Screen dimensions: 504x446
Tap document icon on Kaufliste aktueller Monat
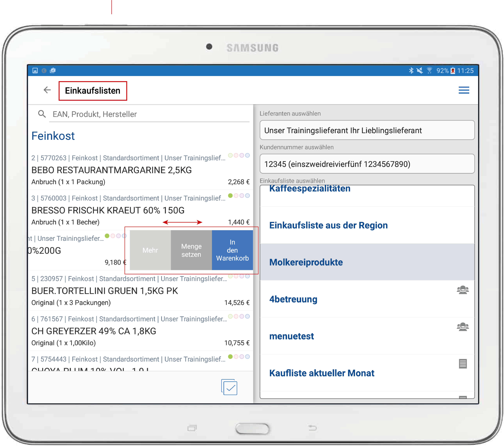pos(463,364)
